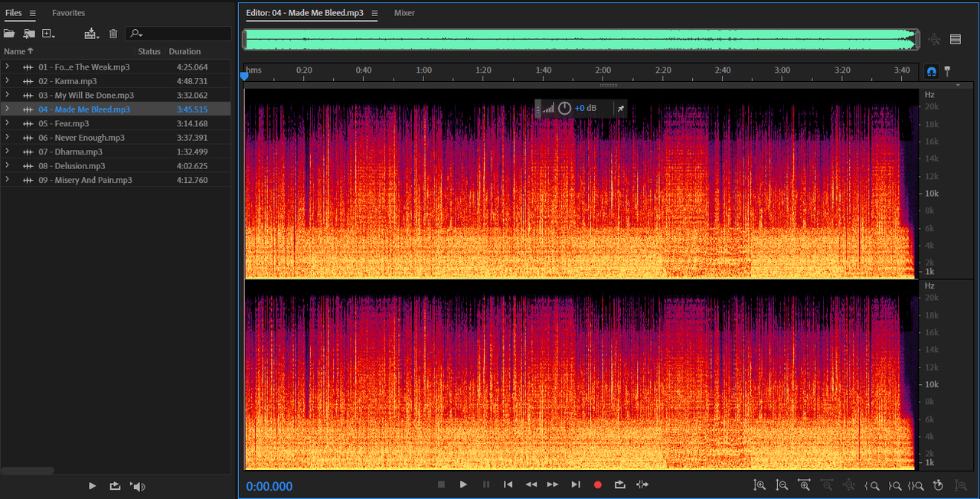Click Zoom In (Time) icon

[x=804, y=485]
